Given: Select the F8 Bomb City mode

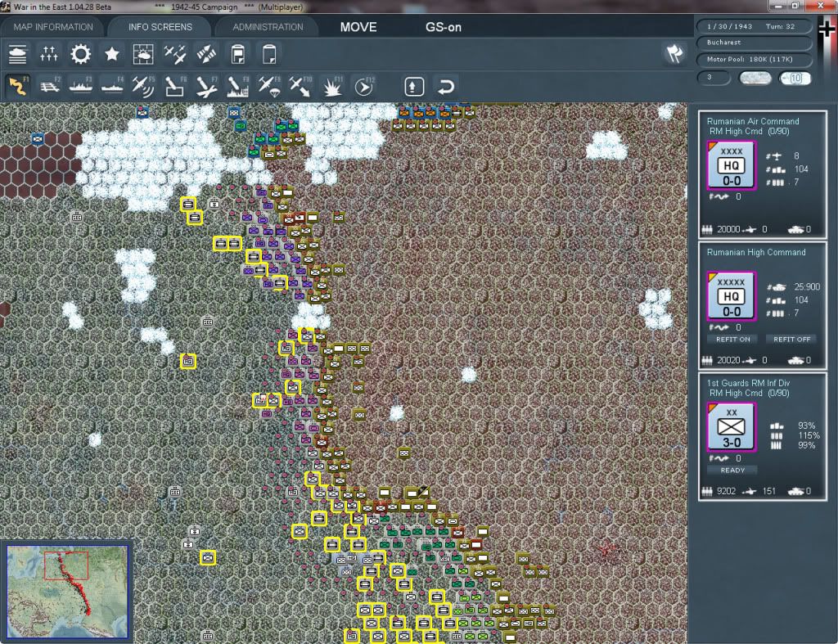Looking at the screenshot, I should (x=238, y=86).
